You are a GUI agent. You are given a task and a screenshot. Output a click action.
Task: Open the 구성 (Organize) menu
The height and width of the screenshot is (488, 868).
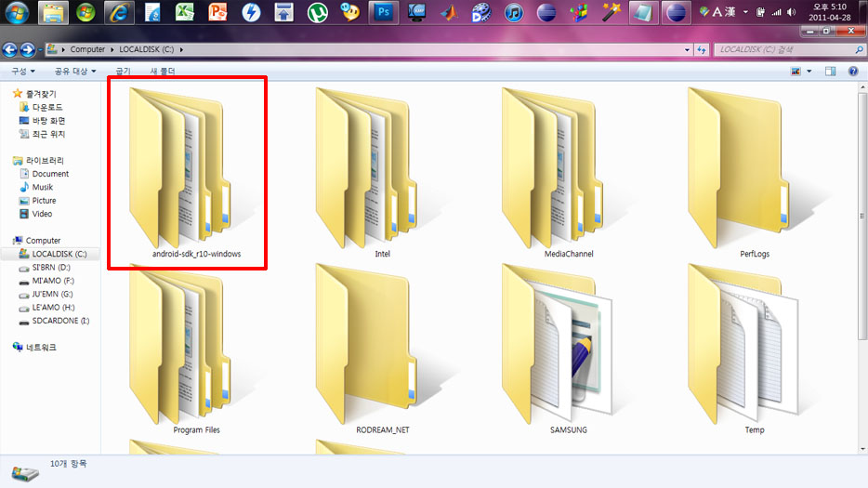[23, 71]
